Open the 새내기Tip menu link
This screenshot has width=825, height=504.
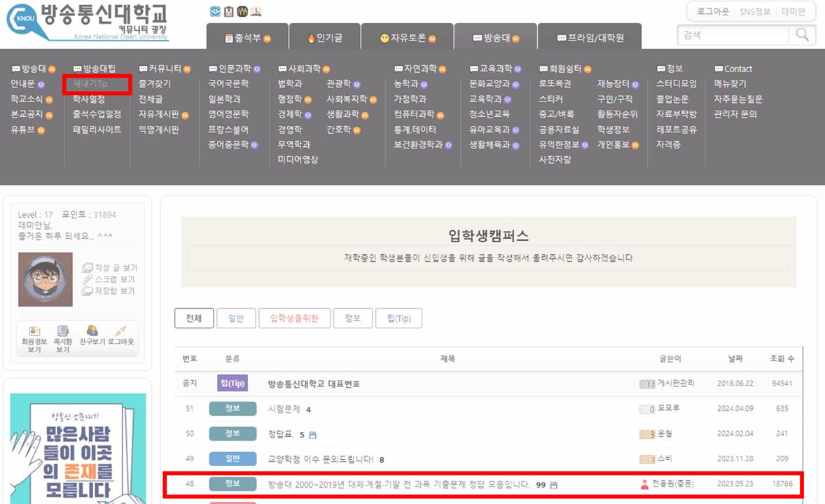pyautogui.click(x=90, y=83)
